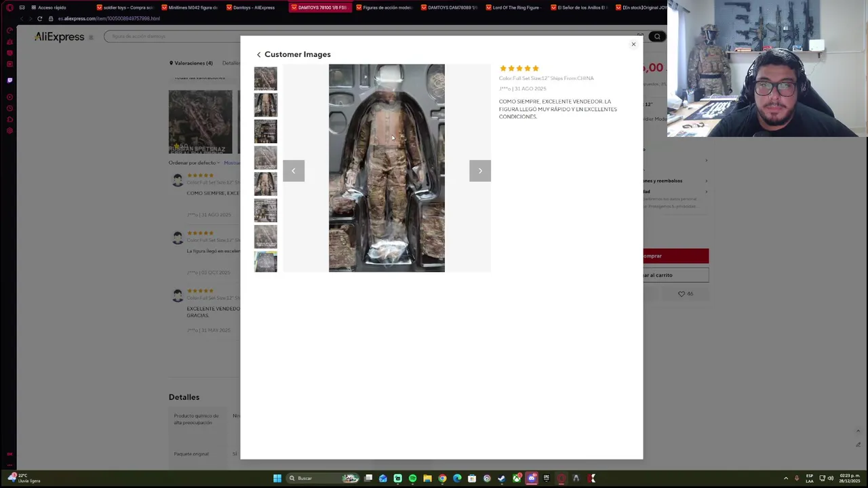
Task: Open Microsoft Edge from taskbar
Action: point(457,479)
